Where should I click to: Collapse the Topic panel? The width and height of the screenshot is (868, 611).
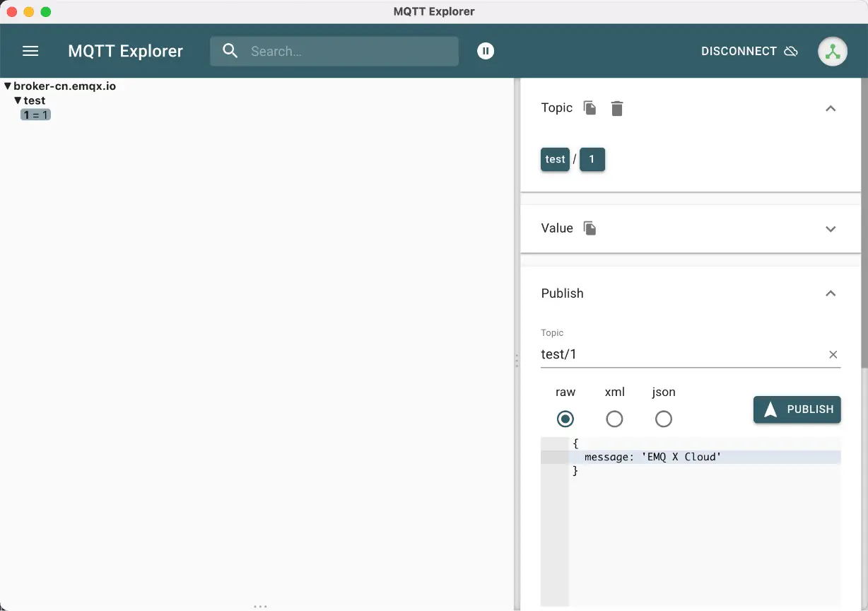tap(831, 108)
